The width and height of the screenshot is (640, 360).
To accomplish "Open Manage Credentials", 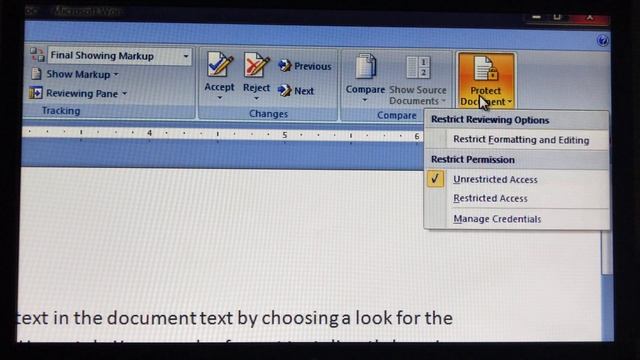I will click(x=517, y=219).
